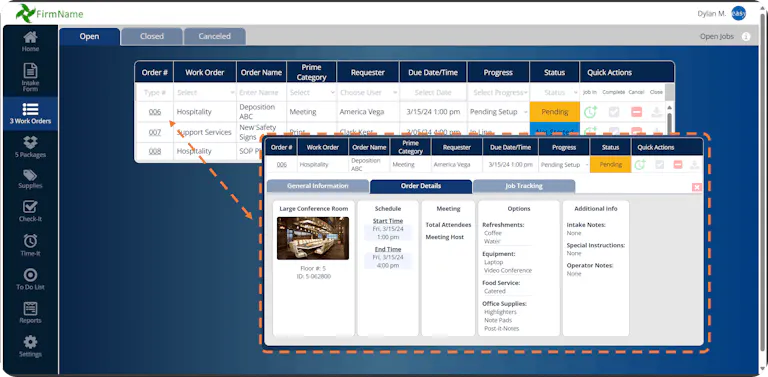Viewport: 768px width, 377px height.
Task: Open the Reports section
Action: tap(30, 313)
